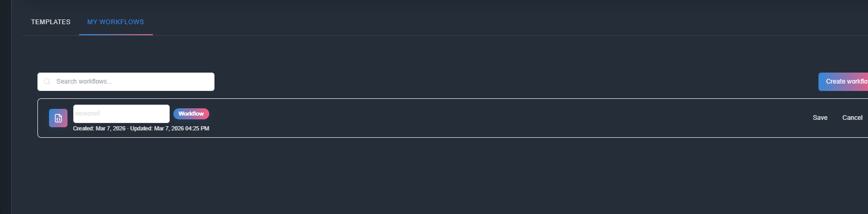Switch to the Templates tab
Viewport: 868px width, 214px height.
[x=51, y=22]
